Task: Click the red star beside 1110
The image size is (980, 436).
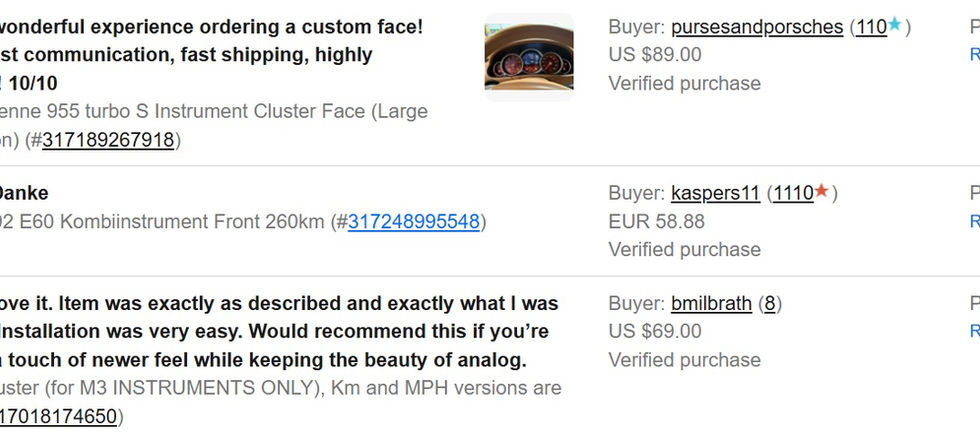Action: coord(821,192)
